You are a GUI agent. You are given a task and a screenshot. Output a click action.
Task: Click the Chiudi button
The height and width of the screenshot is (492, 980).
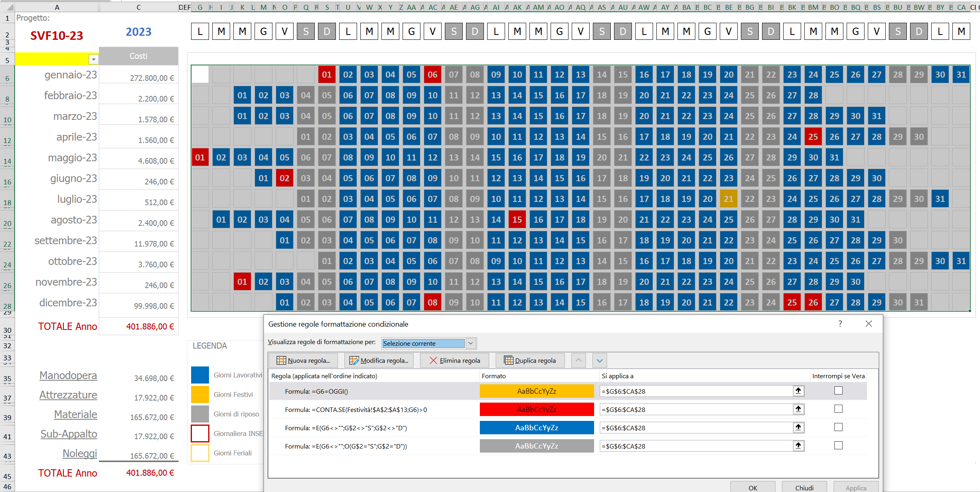[x=804, y=488]
